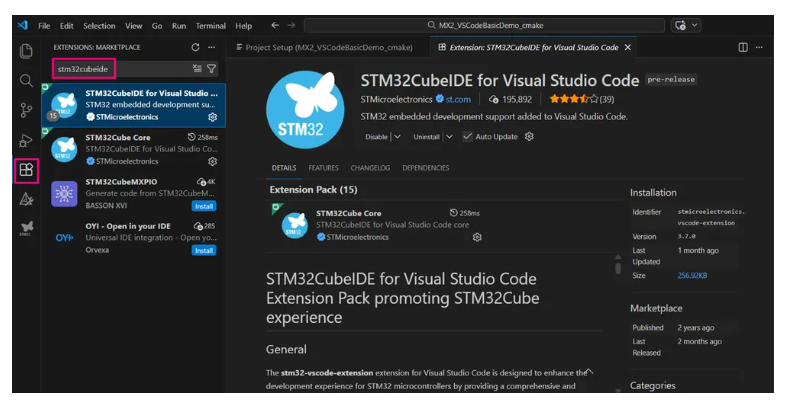Install the OYI - Open in your IDE extension
Screen dimensions: 786x403
[x=204, y=251]
